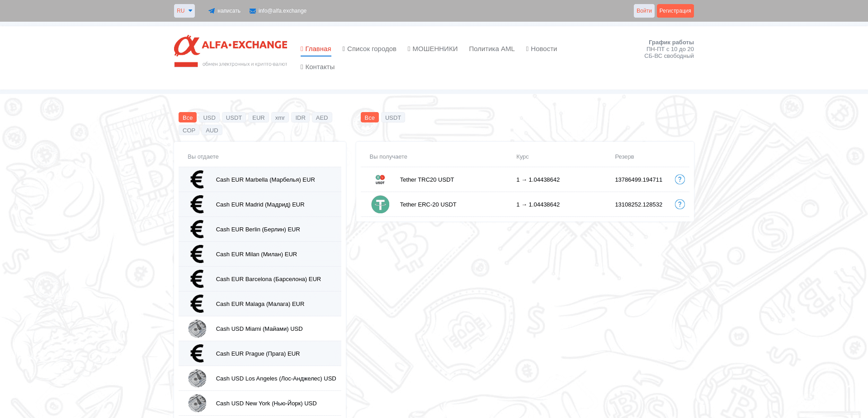
Task: Click the «Регистрация» button
Action: click(x=675, y=10)
